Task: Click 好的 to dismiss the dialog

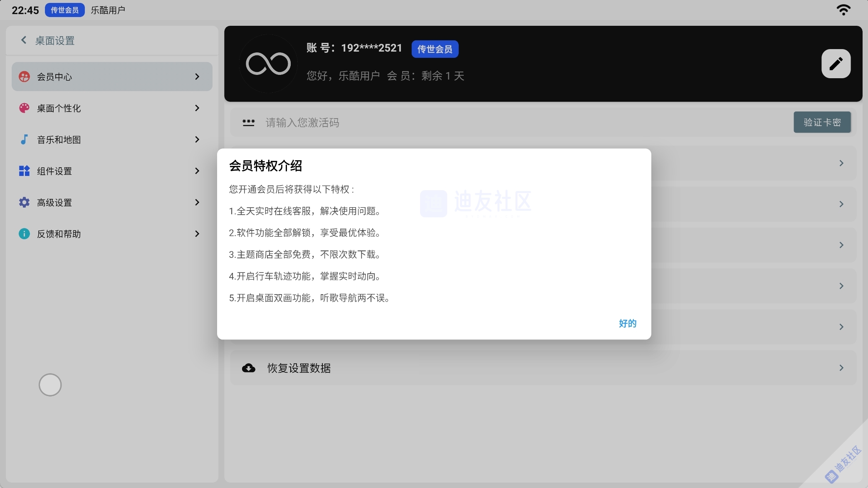Action: [x=628, y=323]
